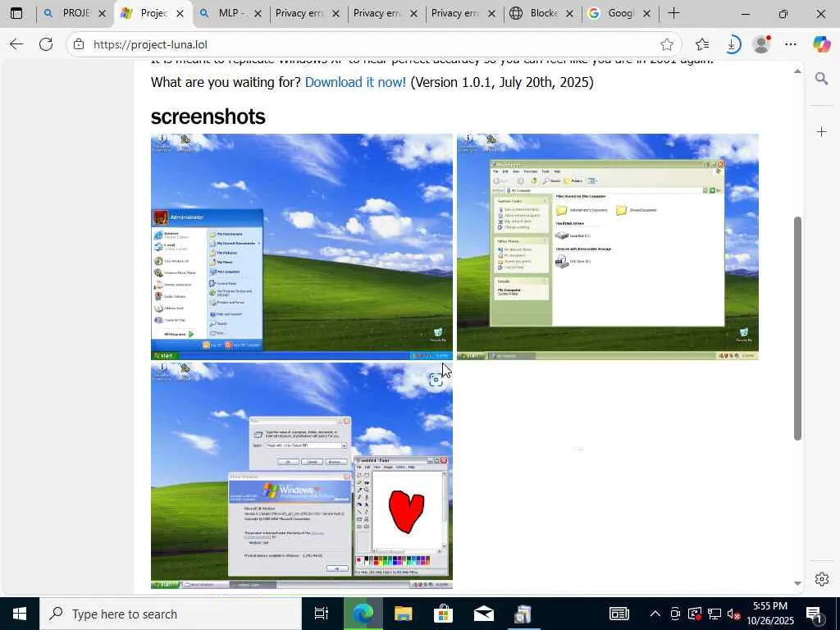Image resolution: width=840 pixels, height=630 pixels.
Task: Click the muted volume tray icon
Action: coord(733,614)
